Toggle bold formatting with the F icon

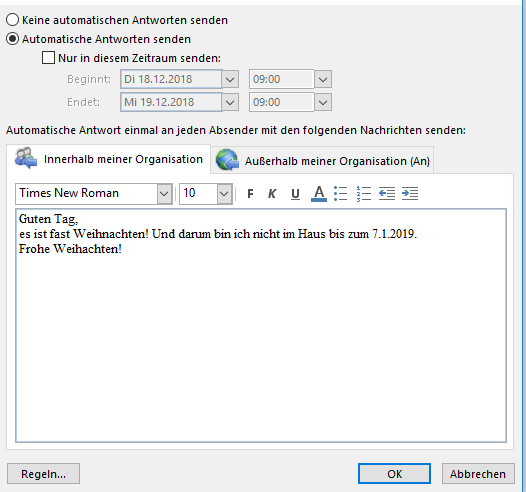pyautogui.click(x=250, y=194)
